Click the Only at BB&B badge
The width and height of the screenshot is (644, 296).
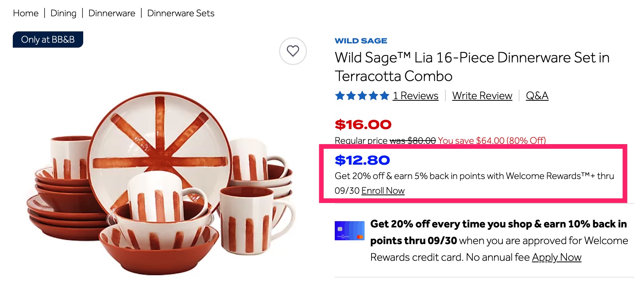(x=48, y=39)
